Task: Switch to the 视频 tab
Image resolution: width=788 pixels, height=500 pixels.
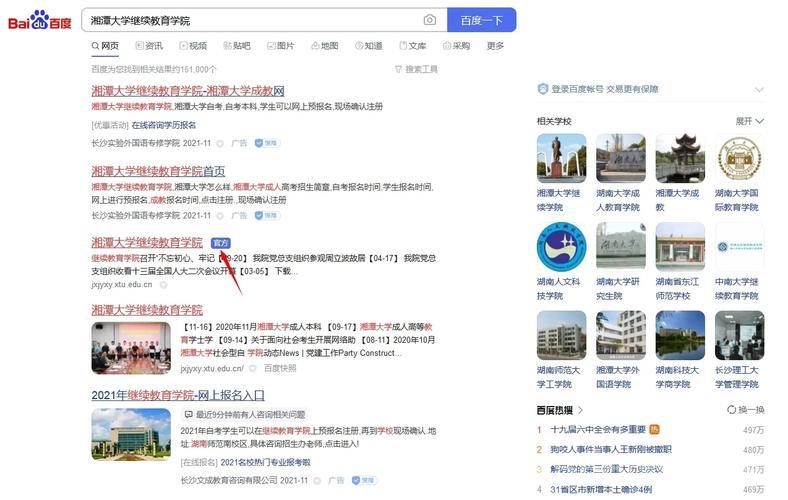Action: 193,46
